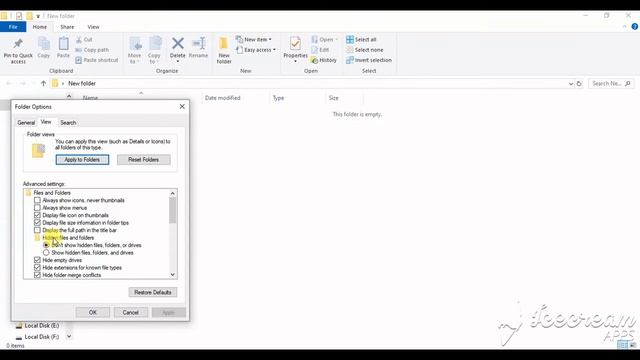The width and height of the screenshot is (640, 360).
Task: Select Don't show hidden files radio button
Action: 46,245
